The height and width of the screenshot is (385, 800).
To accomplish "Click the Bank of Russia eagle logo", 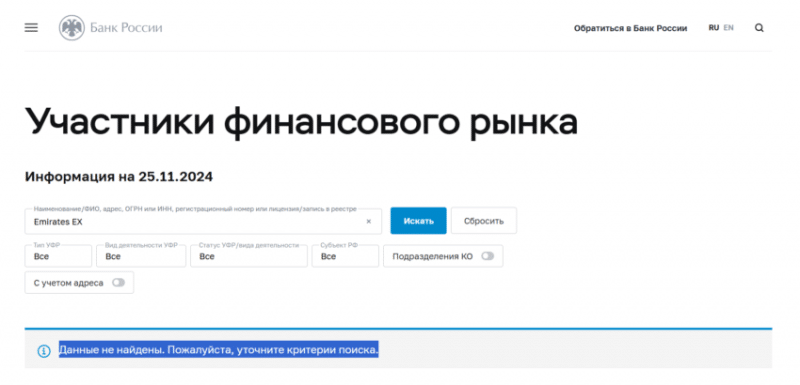I will tap(71, 28).
